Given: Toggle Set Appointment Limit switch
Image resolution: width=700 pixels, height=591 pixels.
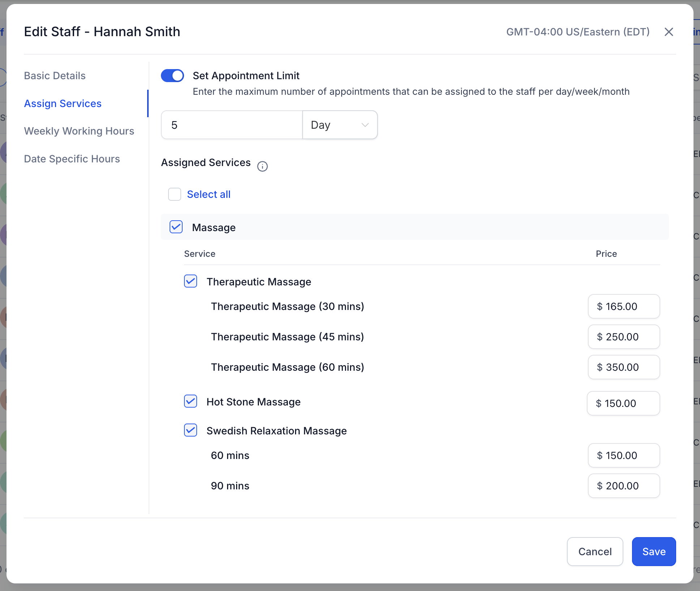Looking at the screenshot, I should pos(172,76).
